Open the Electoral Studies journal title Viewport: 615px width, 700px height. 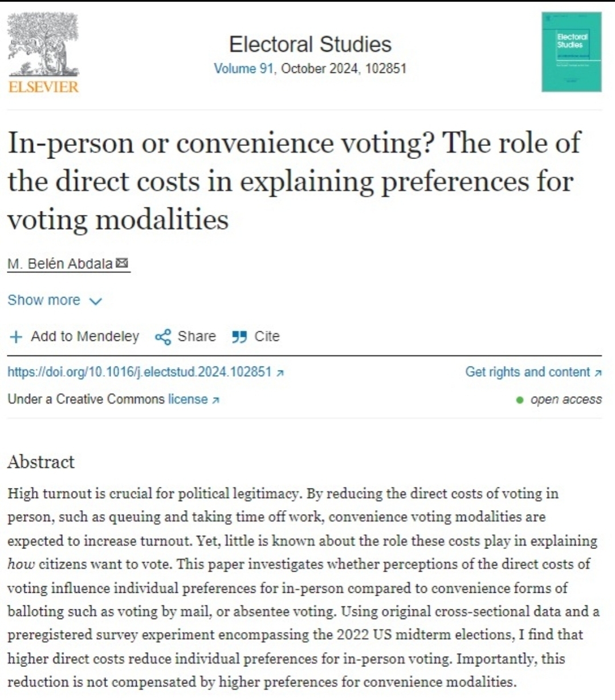tap(310, 44)
